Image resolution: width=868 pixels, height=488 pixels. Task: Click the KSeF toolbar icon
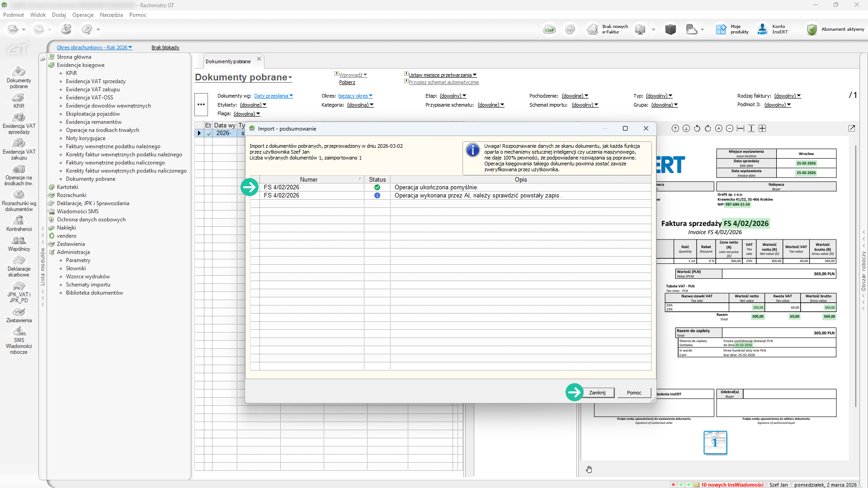(549, 30)
